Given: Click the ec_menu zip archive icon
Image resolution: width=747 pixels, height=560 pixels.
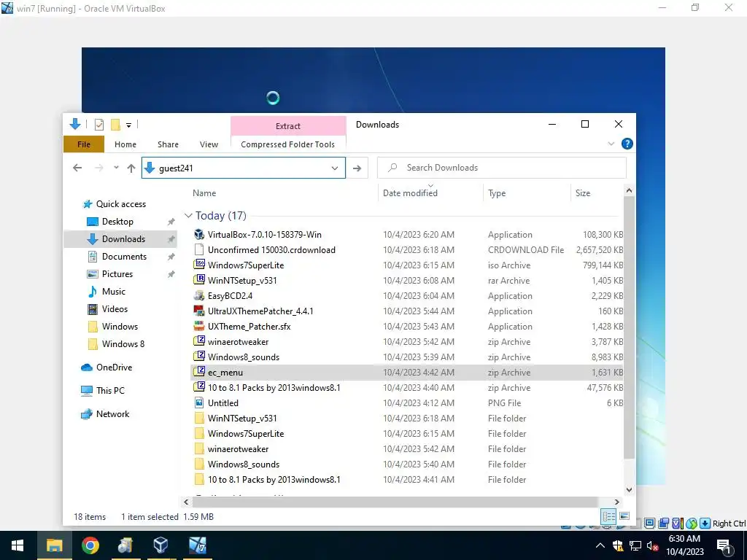Looking at the screenshot, I should coord(199,372).
